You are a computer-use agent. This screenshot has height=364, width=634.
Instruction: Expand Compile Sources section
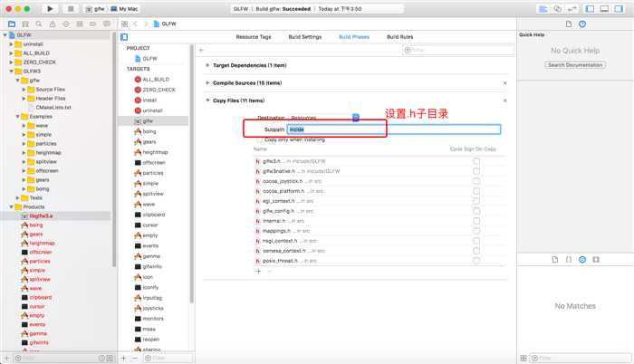207,83
